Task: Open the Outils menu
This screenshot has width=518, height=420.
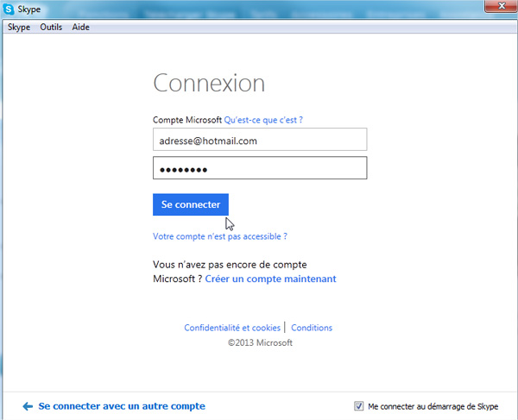Action: click(x=51, y=27)
